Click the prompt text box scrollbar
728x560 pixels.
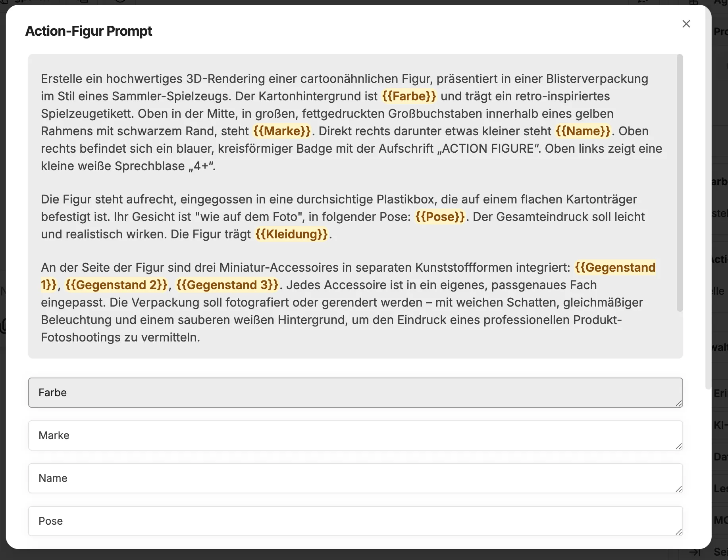click(x=680, y=182)
